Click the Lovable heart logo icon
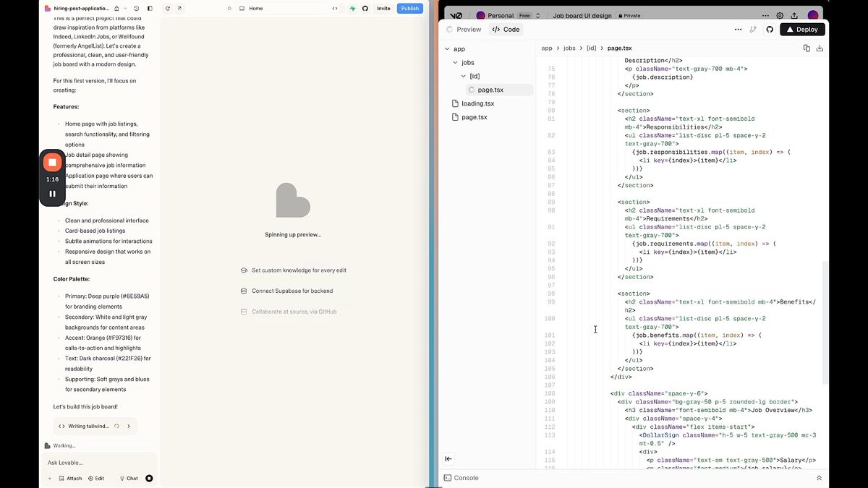 click(47, 9)
